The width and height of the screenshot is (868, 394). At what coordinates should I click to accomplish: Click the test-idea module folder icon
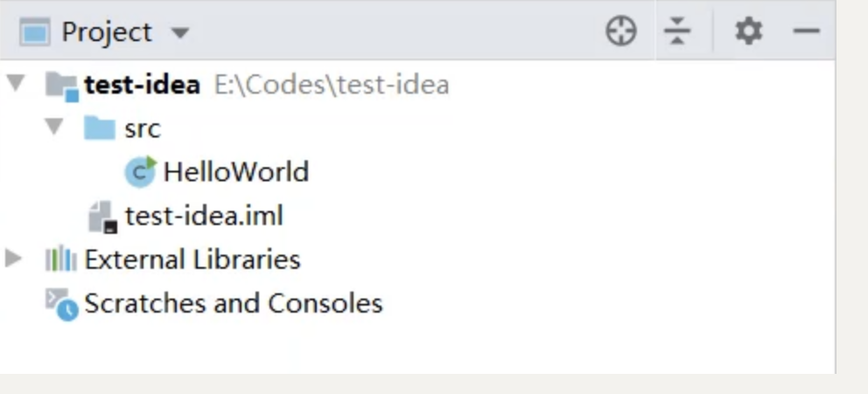pyautogui.click(x=61, y=87)
